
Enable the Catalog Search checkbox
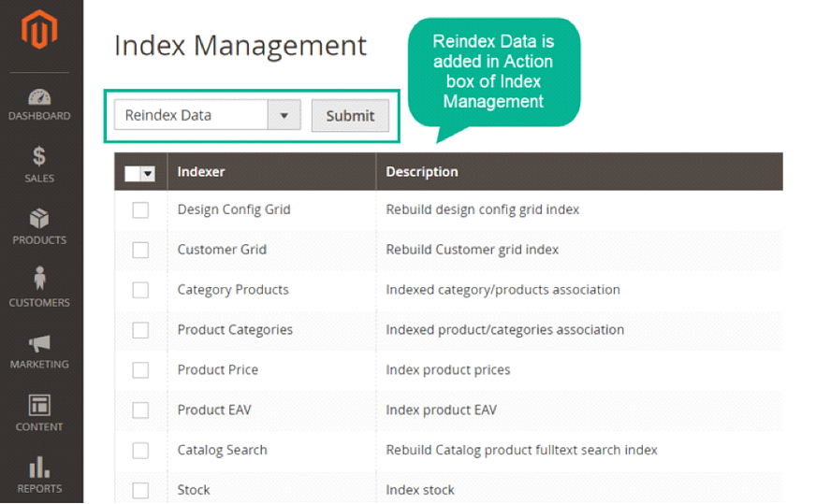coord(140,451)
